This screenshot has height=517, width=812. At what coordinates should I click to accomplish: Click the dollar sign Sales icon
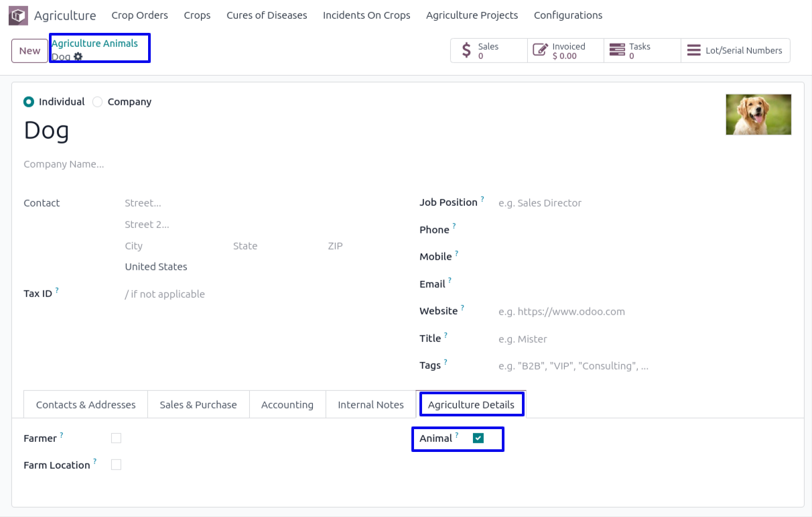point(466,51)
